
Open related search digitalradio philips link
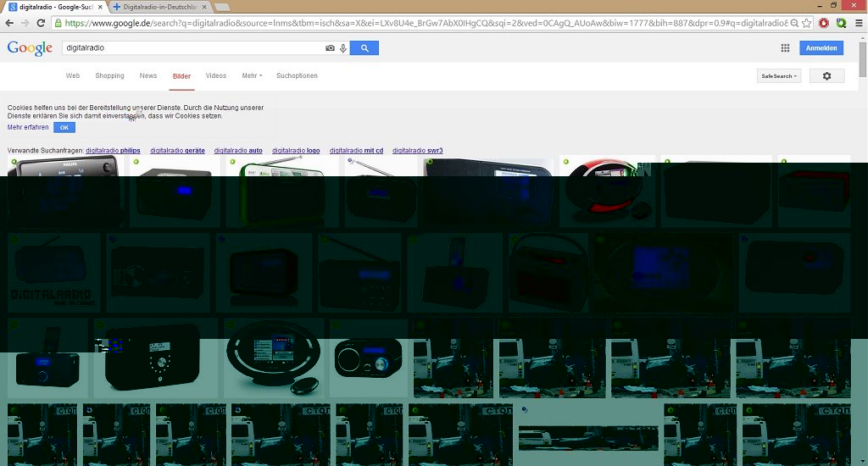coord(113,151)
